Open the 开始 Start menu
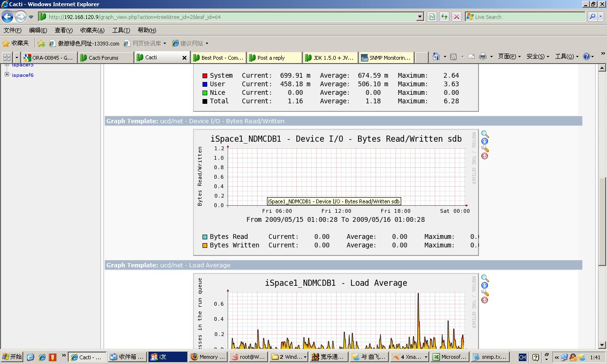This screenshot has width=607, height=364. (x=12, y=357)
